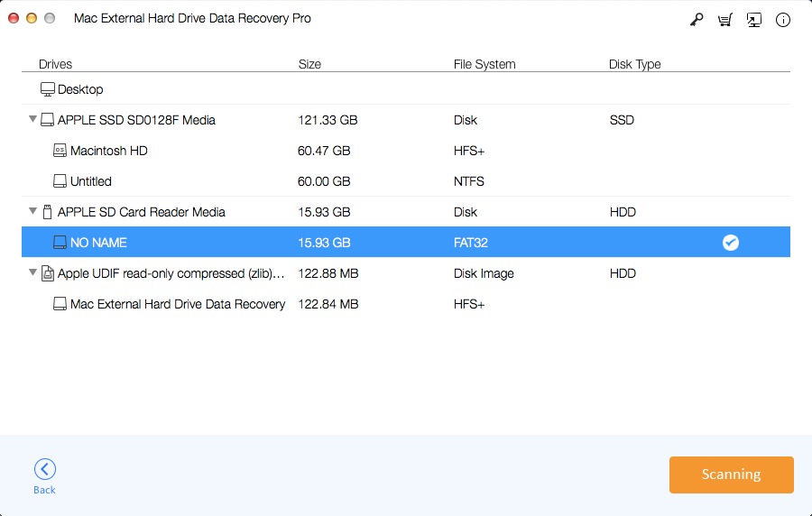Click the Scanning button
This screenshot has width=812, height=516.
pyautogui.click(x=731, y=475)
